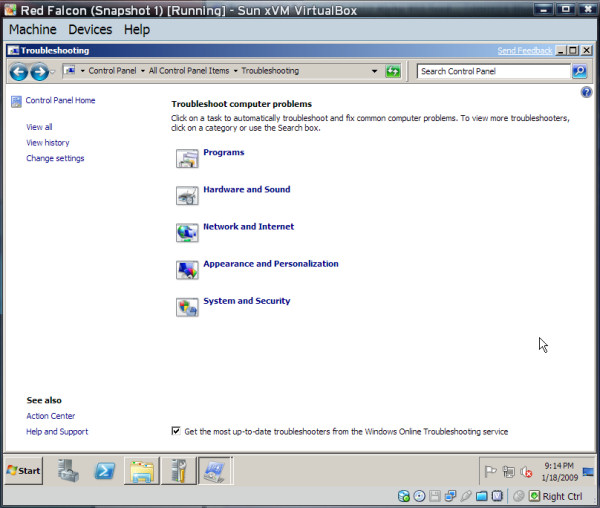This screenshot has height=508, width=600.
Task: Open the Programs troubleshooter category
Action: pyautogui.click(x=224, y=152)
